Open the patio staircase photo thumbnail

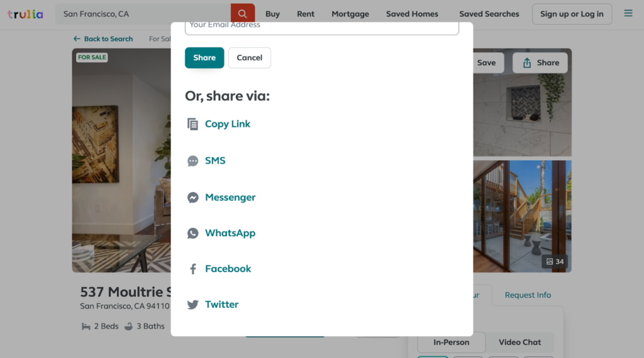pyautogui.click(x=522, y=217)
